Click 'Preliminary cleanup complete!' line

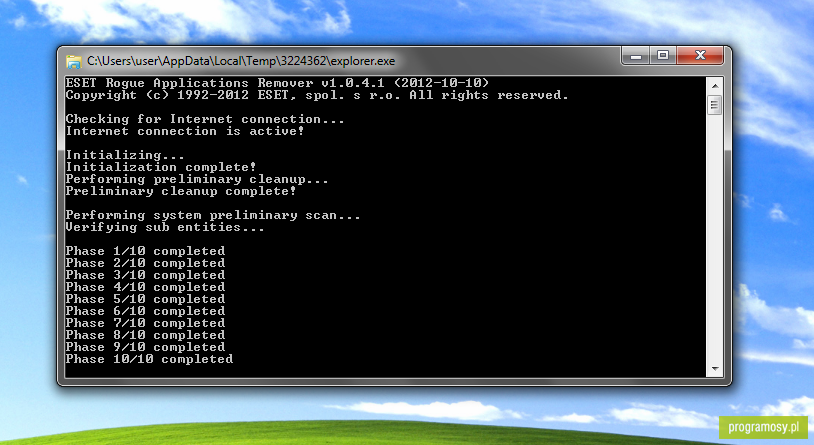click(181, 191)
